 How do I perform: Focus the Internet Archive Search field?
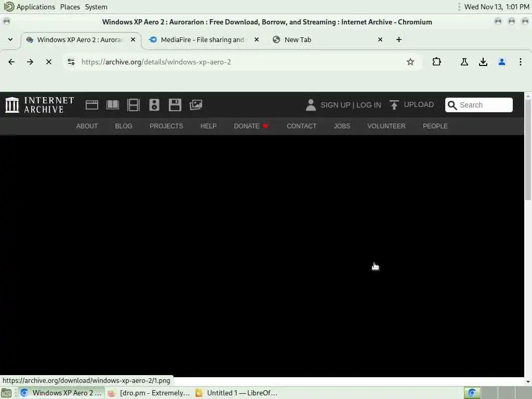478,105
